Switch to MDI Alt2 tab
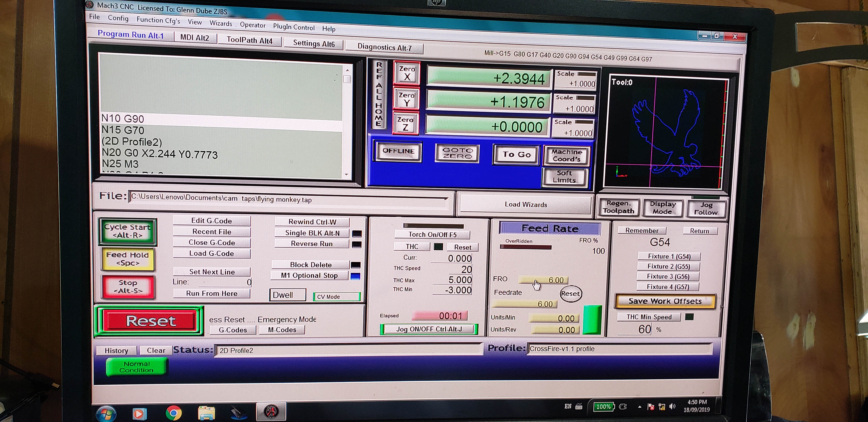This screenshot has width=868, height=422. (195, 37)
